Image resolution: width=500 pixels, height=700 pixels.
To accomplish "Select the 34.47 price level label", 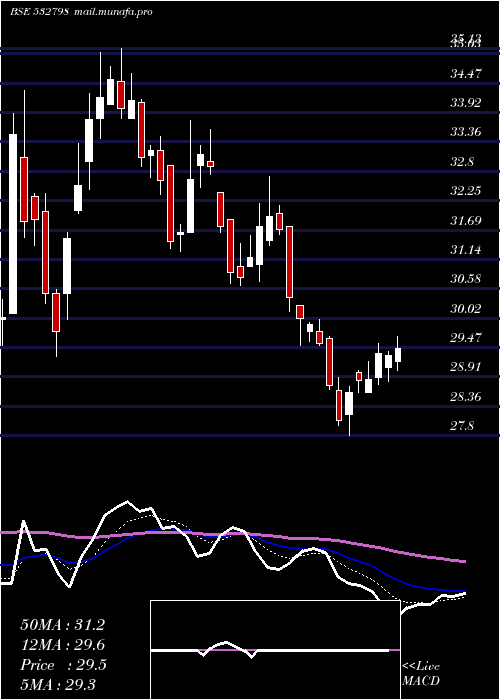I will click(x=466, y=74).
